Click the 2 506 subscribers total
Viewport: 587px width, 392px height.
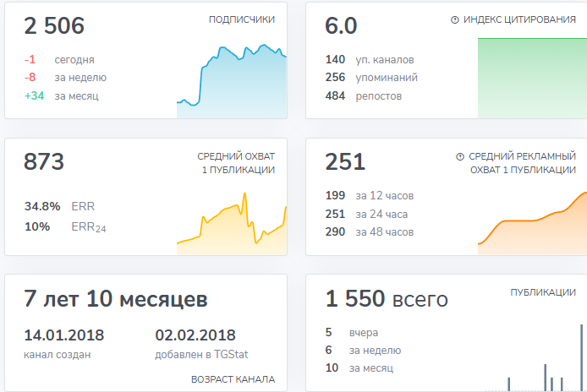54,26
